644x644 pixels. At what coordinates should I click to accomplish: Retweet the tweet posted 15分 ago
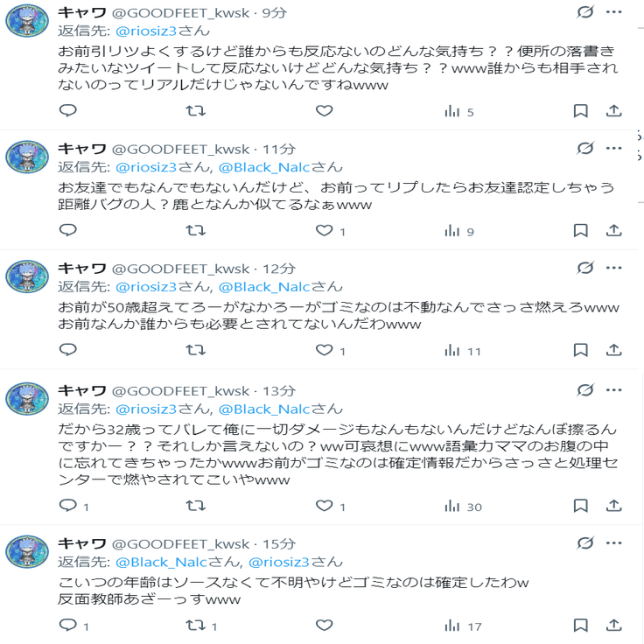[x=197, y=626]
